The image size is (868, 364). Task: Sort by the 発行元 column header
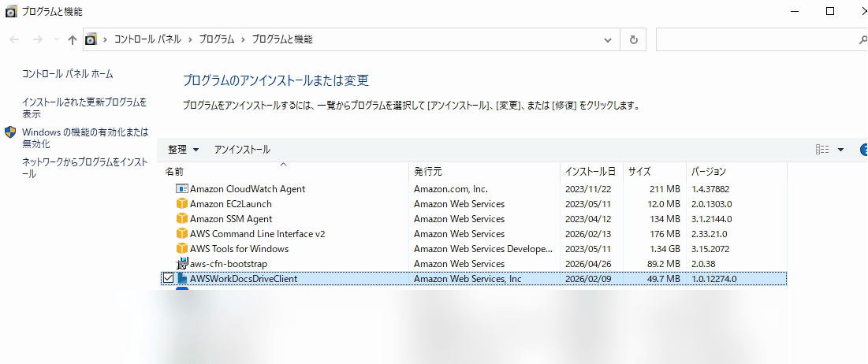(x=428, y=171)
